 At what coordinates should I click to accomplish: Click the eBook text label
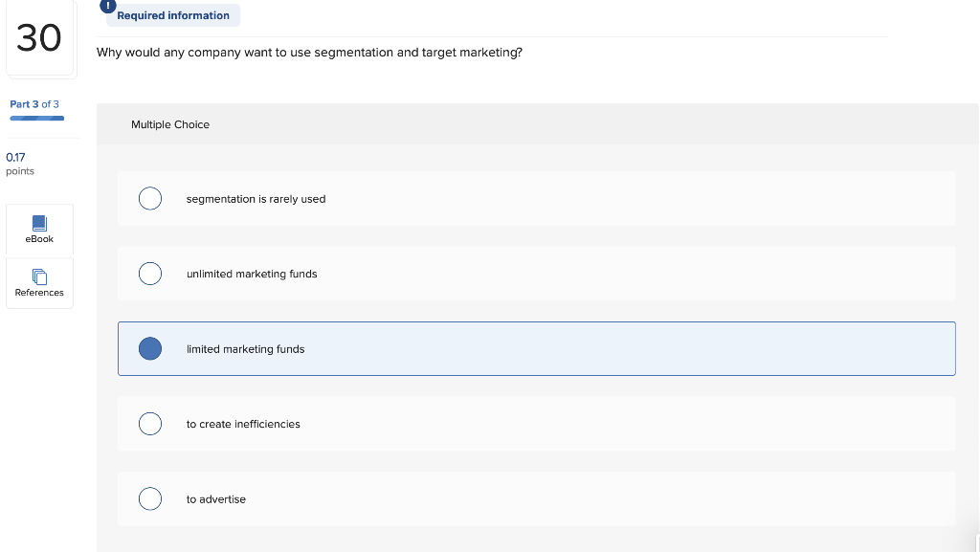coord(39,239)
